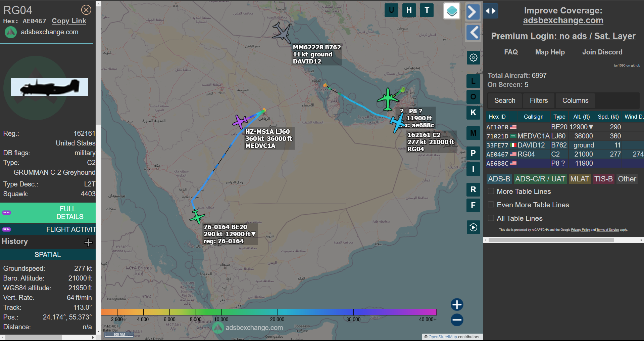Select the MEDVC1A LJ60 aircraft on map
Image resolution: width=644 pixels, height=341 pixels.
tap(240, 122)
